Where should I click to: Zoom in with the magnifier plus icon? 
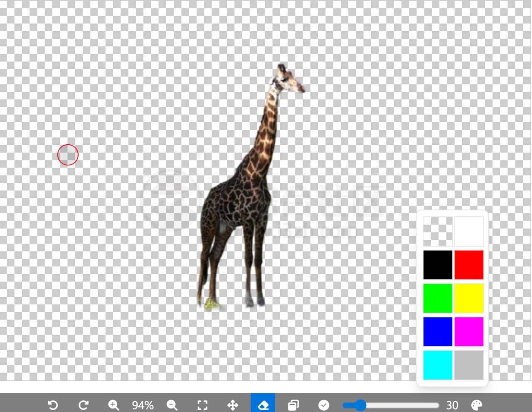pyautogui.click(x=113, y=405)
